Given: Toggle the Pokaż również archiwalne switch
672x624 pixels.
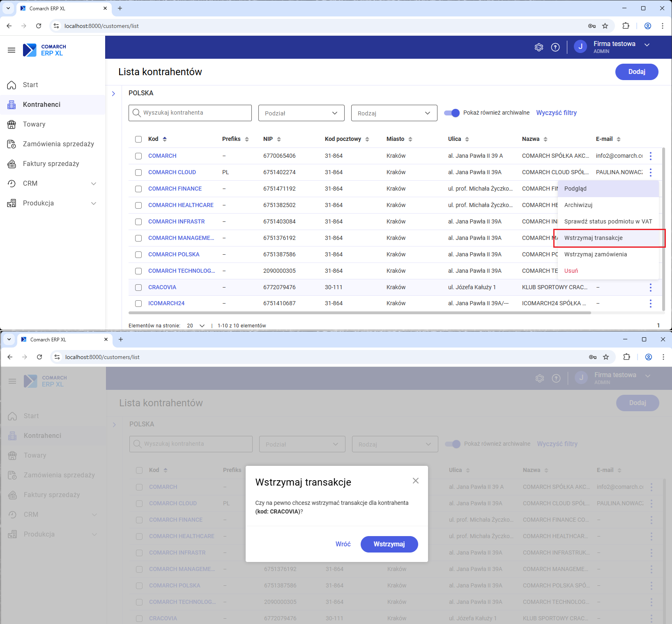Looking at the screenshot, I should coord(452,113).
